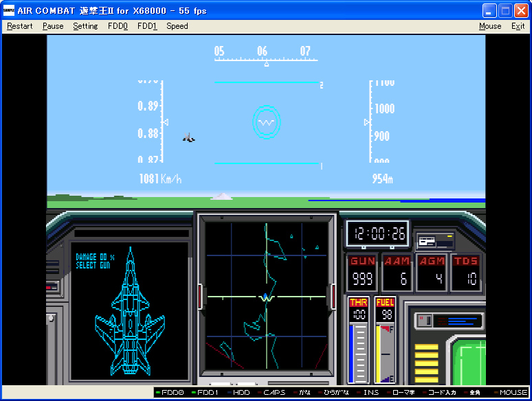Click the 12:00:26 cockpit clock
Image resolution: width=532 pixels, height=401 pixels.
377,233
